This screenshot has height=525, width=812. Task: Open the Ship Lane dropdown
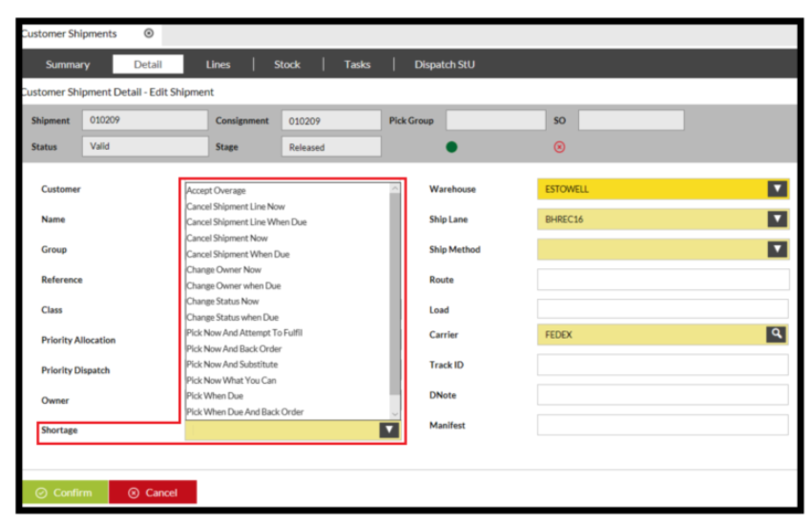click(778, 220)
